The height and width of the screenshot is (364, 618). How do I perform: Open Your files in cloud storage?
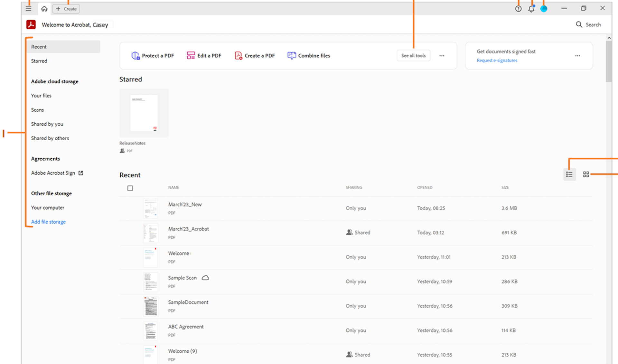click(41, 96)
